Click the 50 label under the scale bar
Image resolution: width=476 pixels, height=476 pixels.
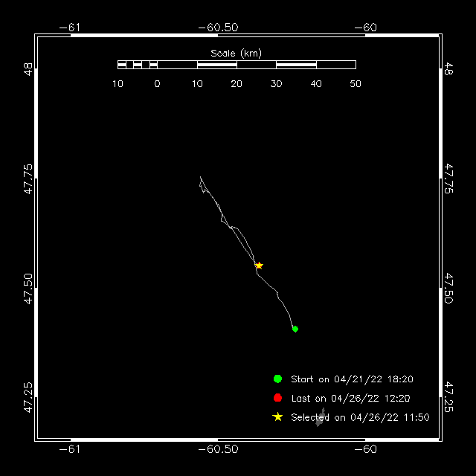click(x=356, y=84)
